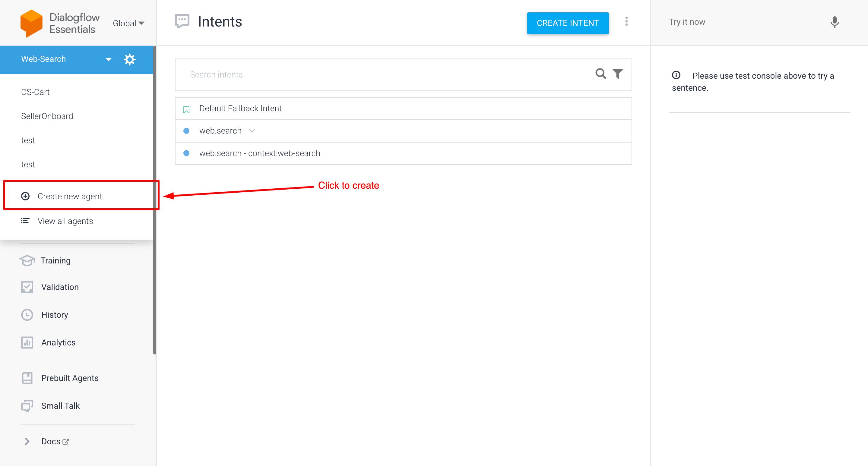Click the microphone icon
The height and width of the screenshot is (466, 868).
point(834,22)
